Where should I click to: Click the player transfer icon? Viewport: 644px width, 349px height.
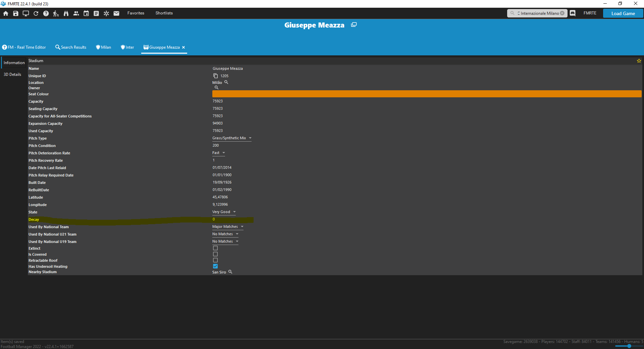click(56, 13)
